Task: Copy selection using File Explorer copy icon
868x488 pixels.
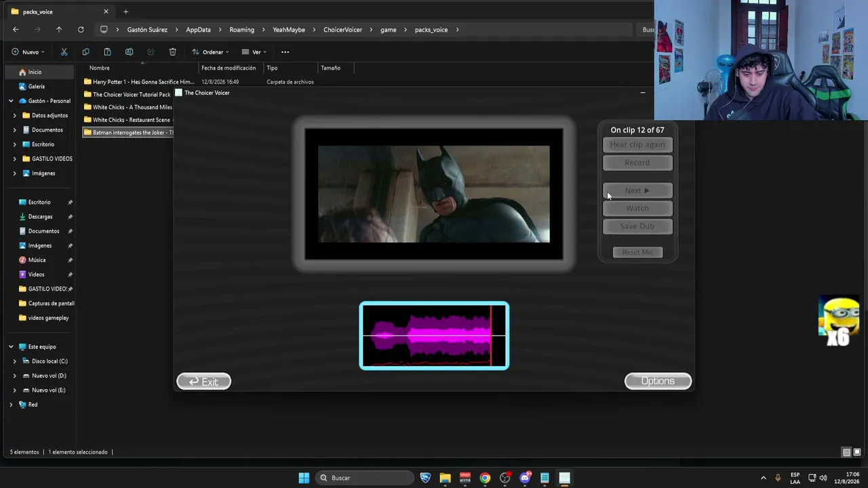Action: [x=85, y=52]
